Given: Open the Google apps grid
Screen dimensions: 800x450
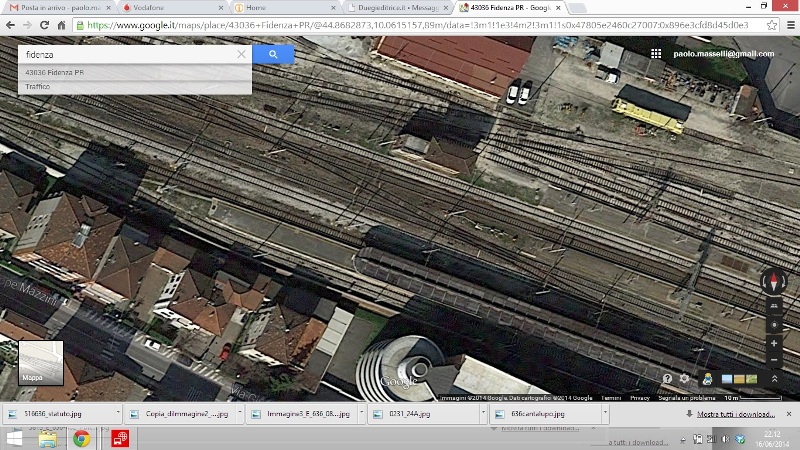Looking at the screenshot, I should click(x=656, y=54).
